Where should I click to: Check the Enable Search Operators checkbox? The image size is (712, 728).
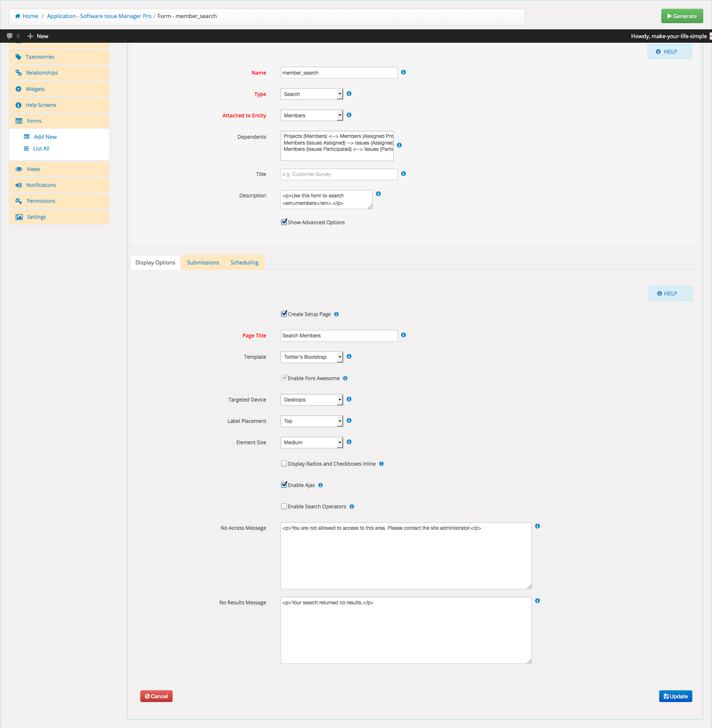[x=284, y=506]
